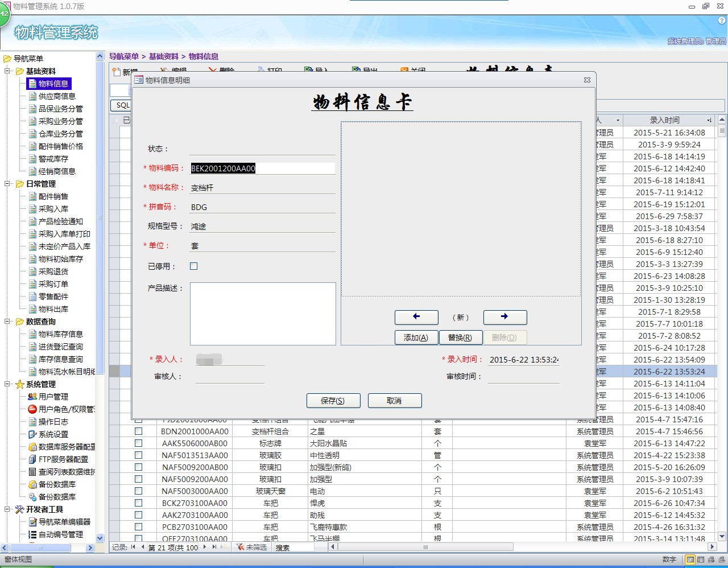Check the row checkbox for BDN2001000AA00

click(138, 431)
